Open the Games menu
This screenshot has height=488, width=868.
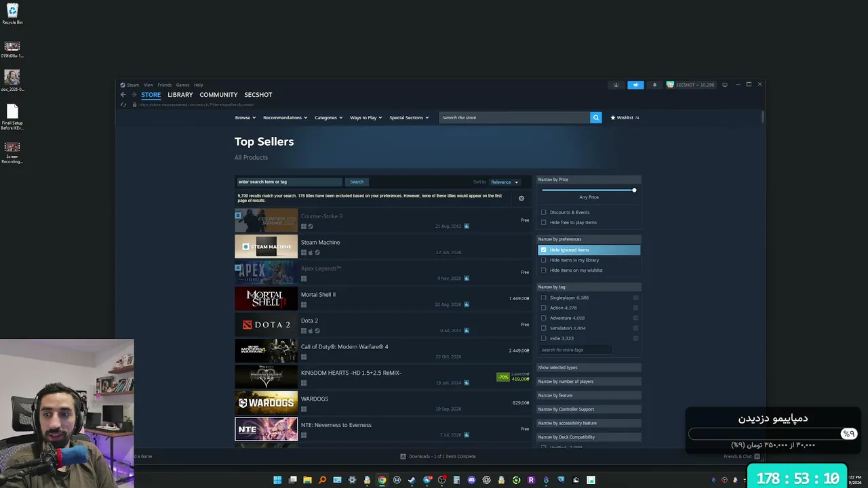[182, 85]
